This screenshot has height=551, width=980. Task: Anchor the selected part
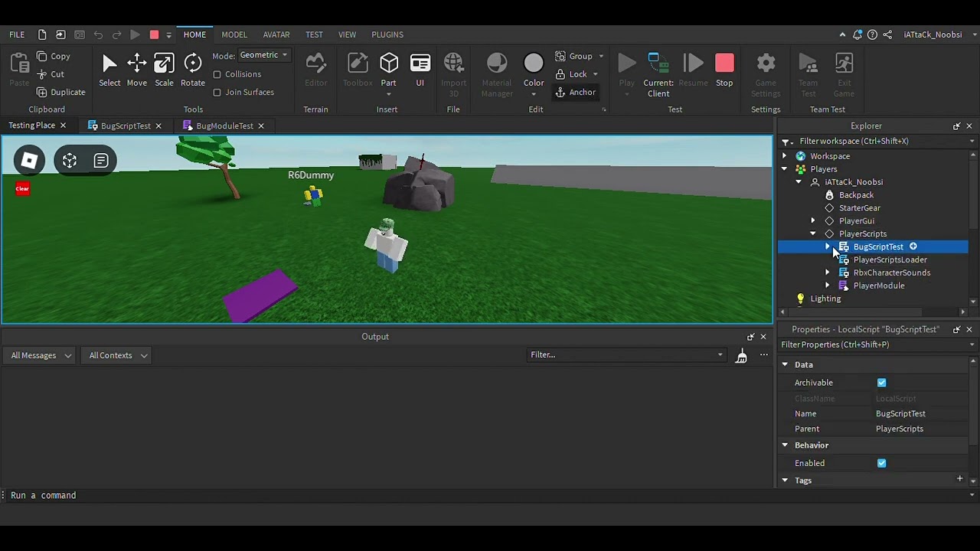coord(576,92)
